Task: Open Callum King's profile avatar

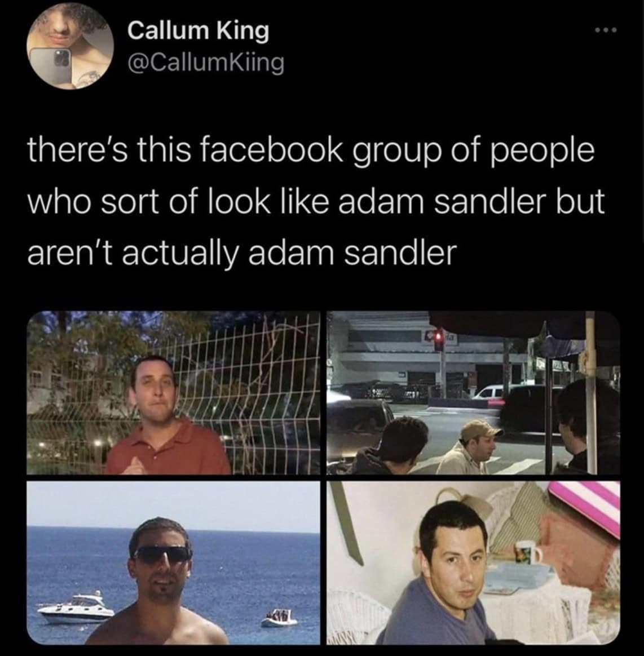Action: [70, 47]
